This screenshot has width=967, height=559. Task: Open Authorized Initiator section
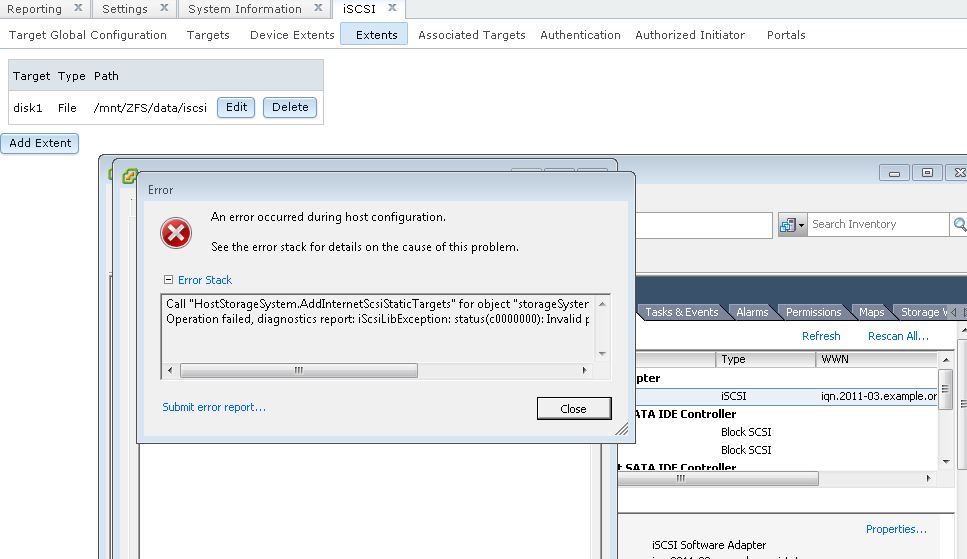(x=690, y=35)
